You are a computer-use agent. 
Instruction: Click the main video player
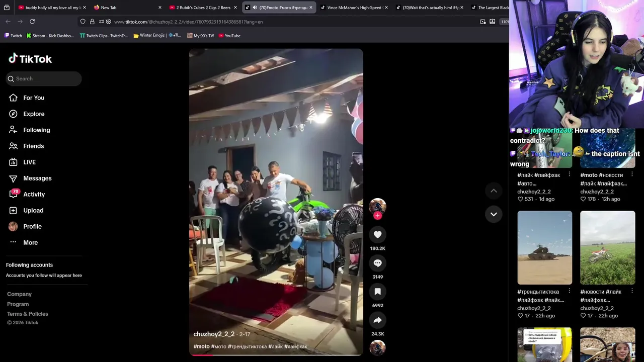coord(276,201)
